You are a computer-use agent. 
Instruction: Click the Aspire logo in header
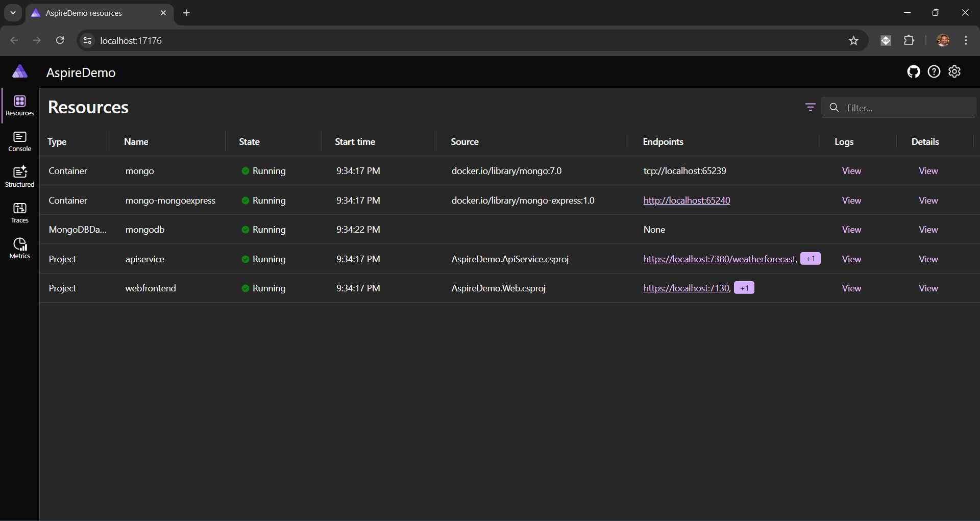(x=20, y=71)
